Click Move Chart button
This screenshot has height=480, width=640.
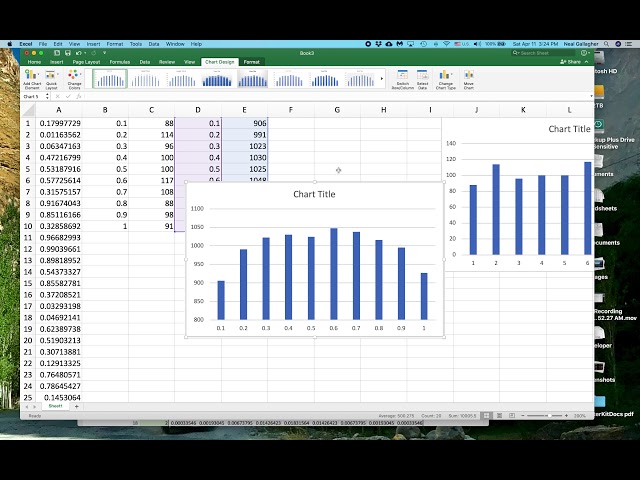point(469,79)
